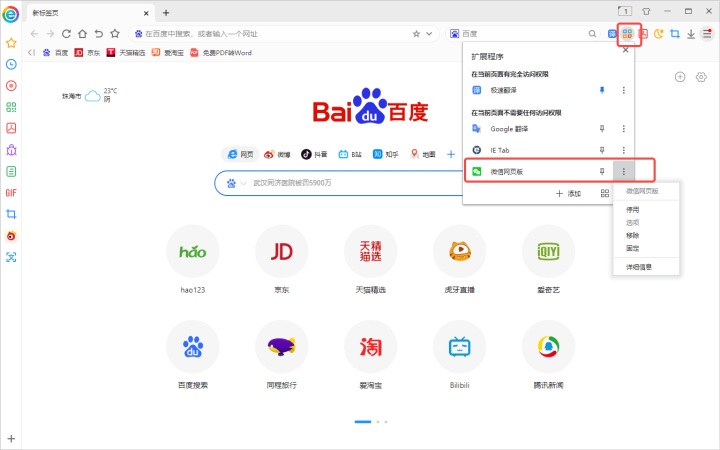Click the undo closed tab icon
Image resolution: width=720 pixels, height=450 pixels.
(x=99, y=34)
